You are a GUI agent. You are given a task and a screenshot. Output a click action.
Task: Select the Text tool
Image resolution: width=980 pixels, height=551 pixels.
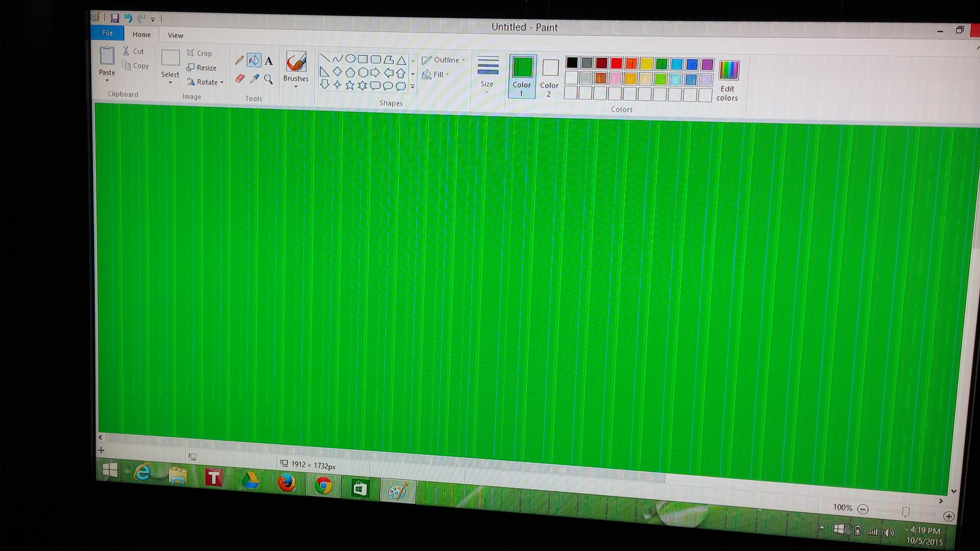269,61
